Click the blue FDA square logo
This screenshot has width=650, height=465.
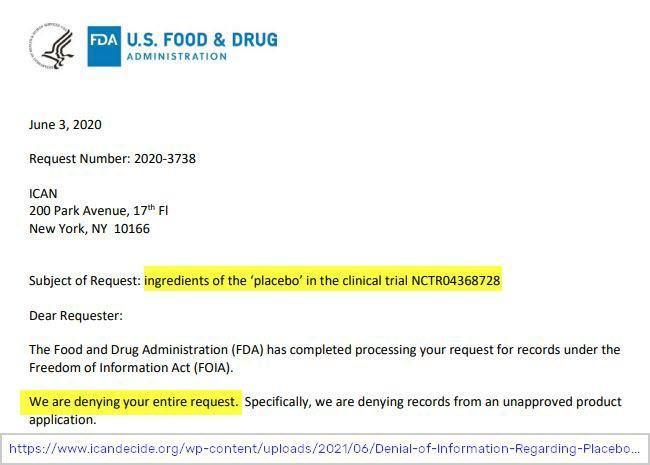tap(104, 46)
